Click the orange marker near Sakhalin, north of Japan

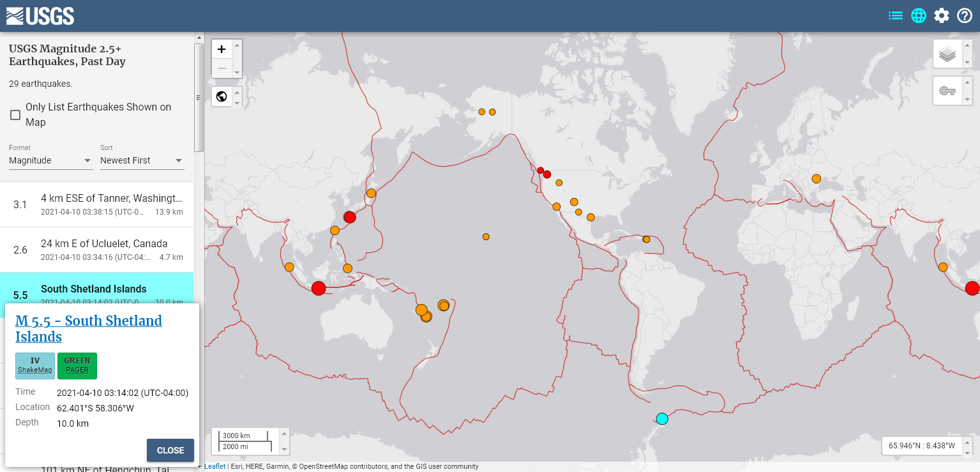click(x=371, y=193)
